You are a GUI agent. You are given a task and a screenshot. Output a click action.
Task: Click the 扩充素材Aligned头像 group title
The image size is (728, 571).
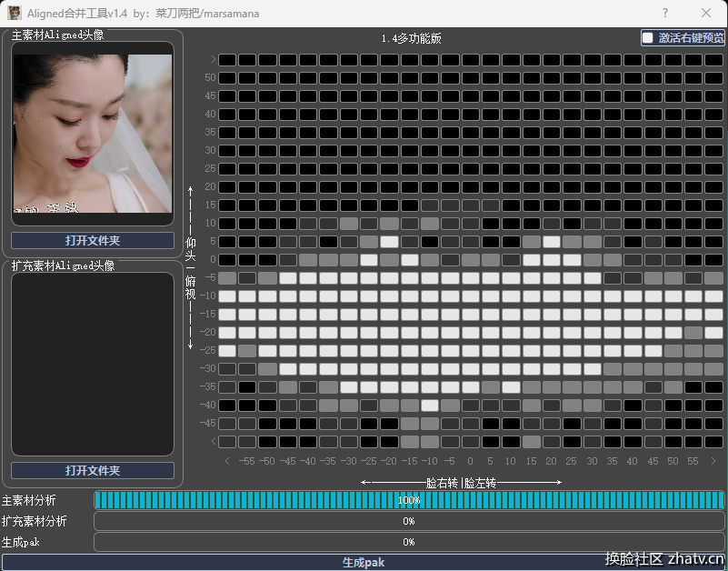pyautogui.click(x=63, y=265)
